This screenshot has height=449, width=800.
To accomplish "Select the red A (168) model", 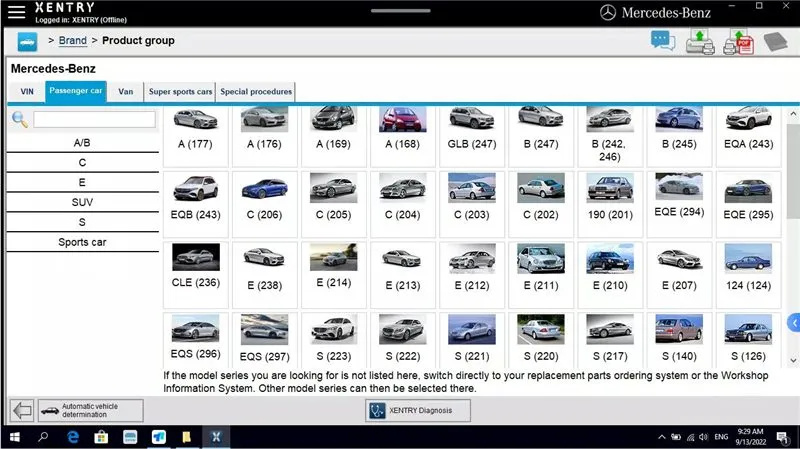I will pos(403,136).
